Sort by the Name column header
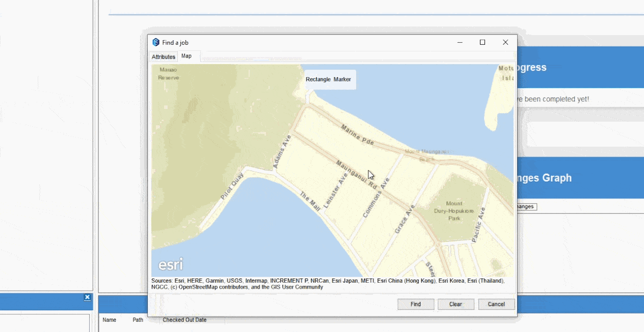 [109, 320]
